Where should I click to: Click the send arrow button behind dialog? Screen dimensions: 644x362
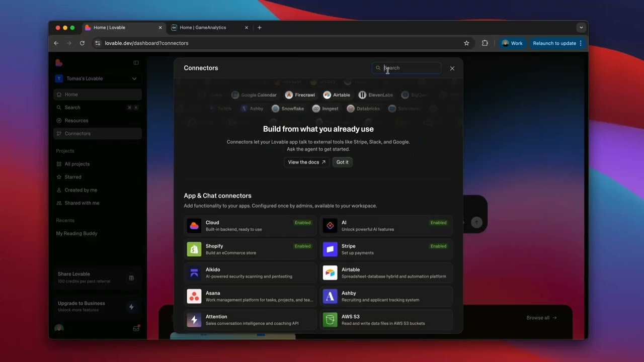tap(476, 222)
